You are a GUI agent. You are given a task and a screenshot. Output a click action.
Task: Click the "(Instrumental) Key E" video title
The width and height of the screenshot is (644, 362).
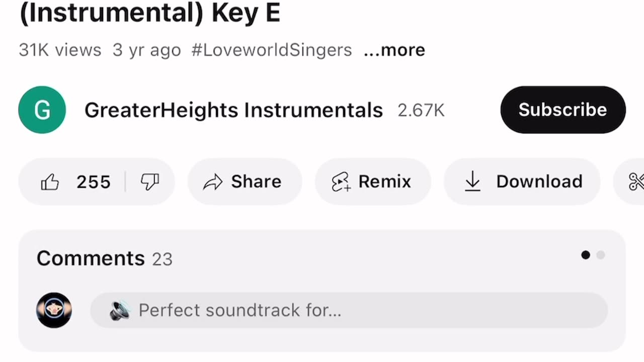(149, 14)
